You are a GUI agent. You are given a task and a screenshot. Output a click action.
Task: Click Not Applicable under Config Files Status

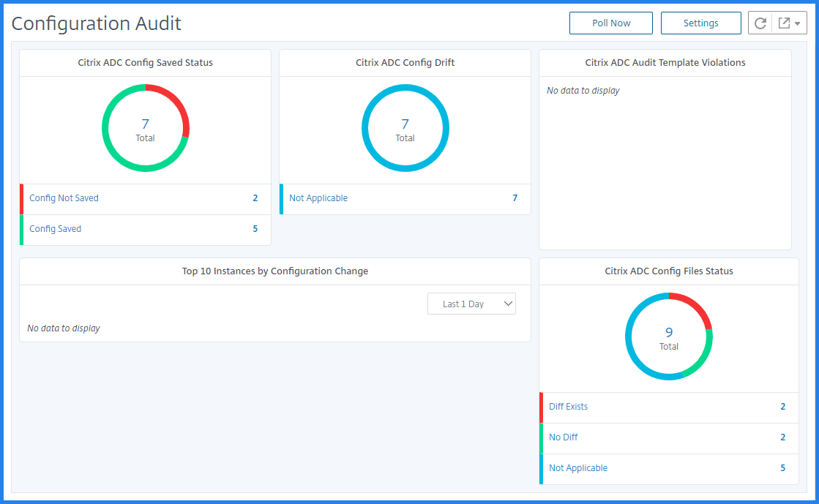click(x=578, y=468)
